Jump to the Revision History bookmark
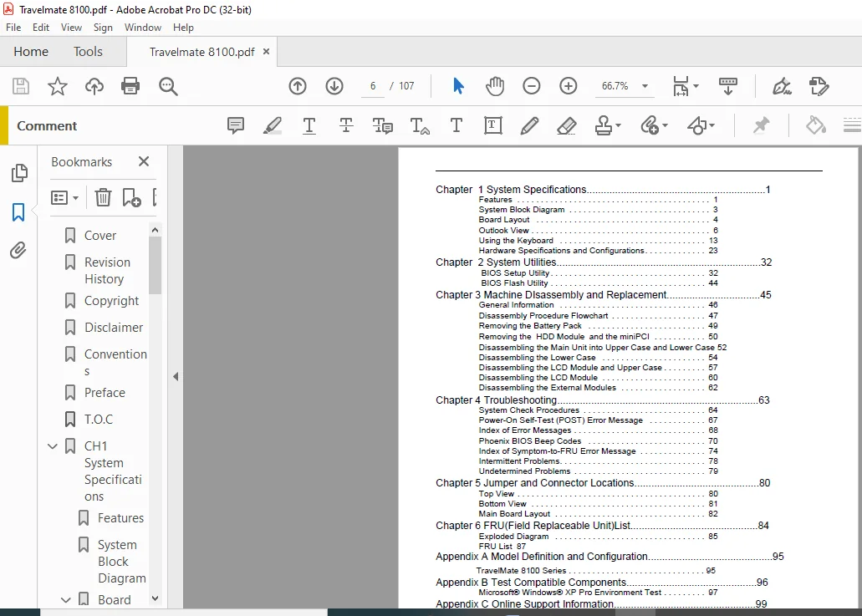This screenshot has width=862, height=616. [107, 270]
